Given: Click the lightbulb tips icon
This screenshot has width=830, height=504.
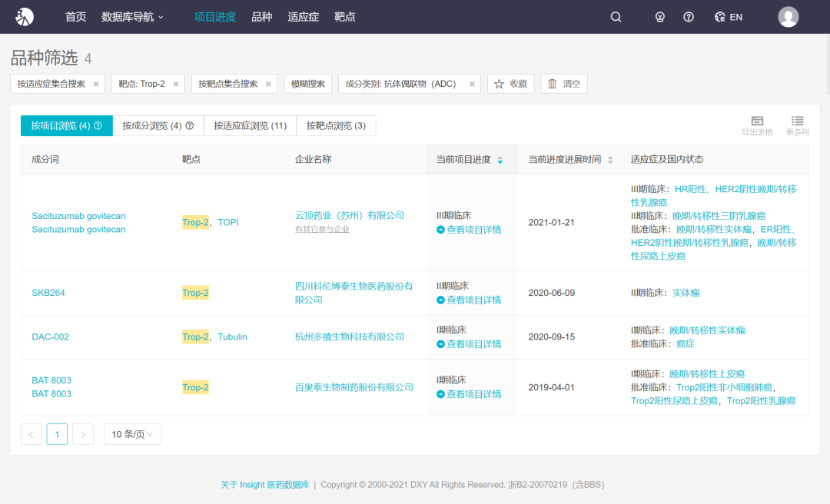Looking at the screenshot, I should point(659,17).
